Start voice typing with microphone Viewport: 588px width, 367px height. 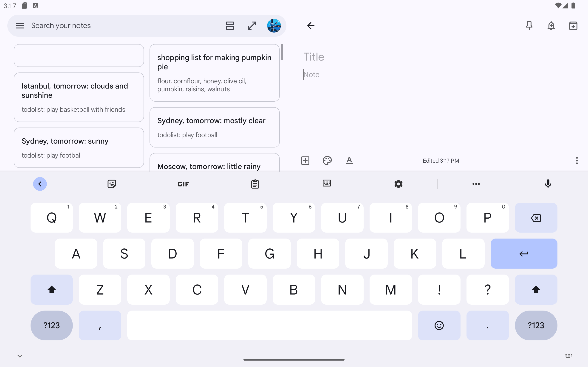pyautogui.click(x=548, y=184)
